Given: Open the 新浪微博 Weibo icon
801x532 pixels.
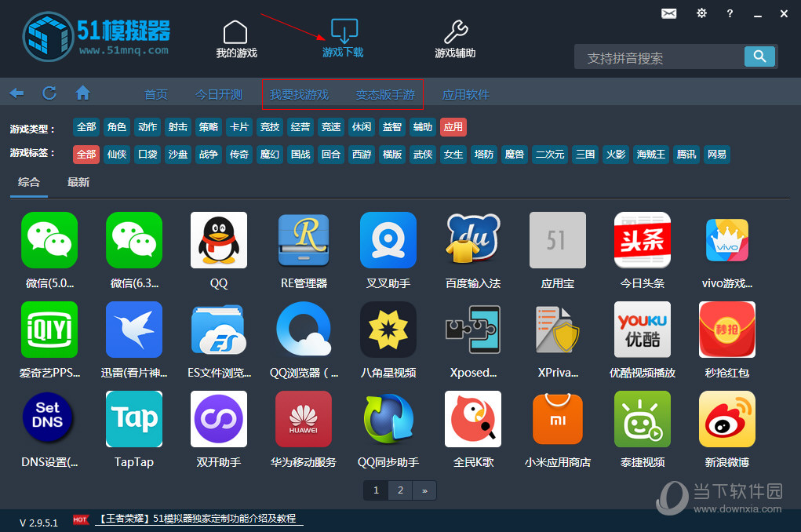Looking at the screenshot, I should [727, 419].
